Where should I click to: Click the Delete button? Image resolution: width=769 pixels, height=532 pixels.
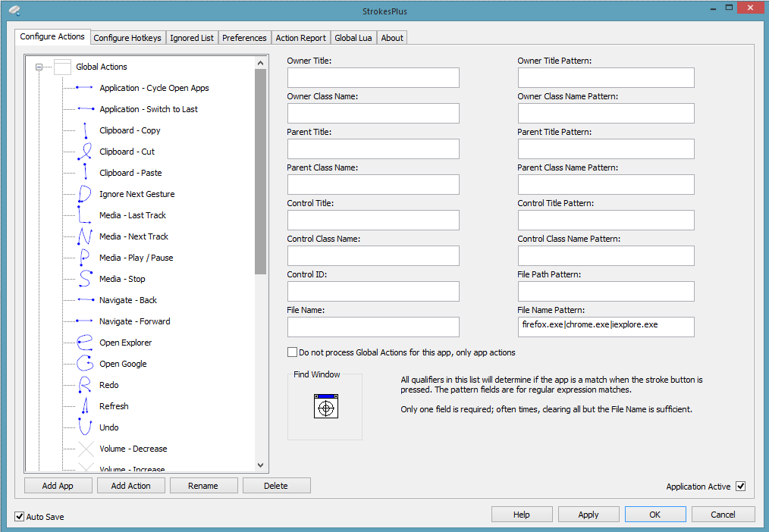coord(276,486)
